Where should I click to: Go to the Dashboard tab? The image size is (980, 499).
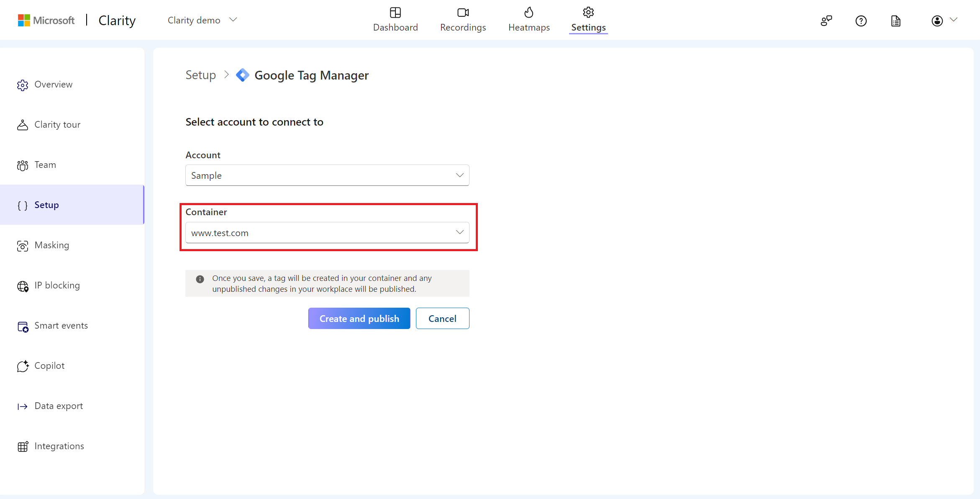point(395,20)
